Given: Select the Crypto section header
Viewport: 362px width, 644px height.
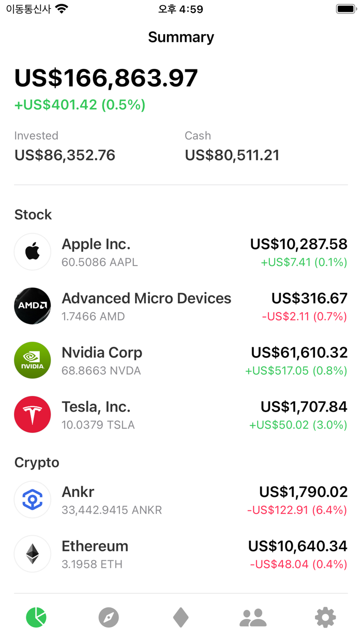Looking at the screenshot, I should (x=36, y=462).
